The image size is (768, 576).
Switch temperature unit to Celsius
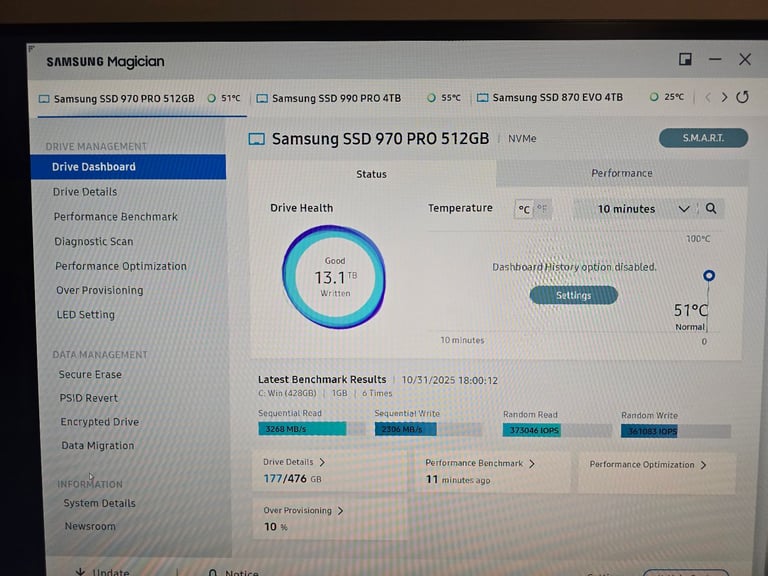coord(524,209)
